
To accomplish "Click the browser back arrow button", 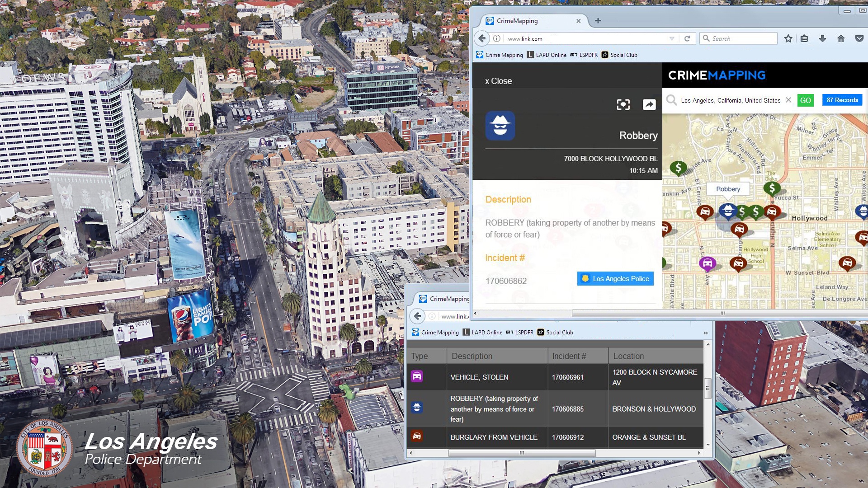I will pyautogui.click(x=482, y=38).
